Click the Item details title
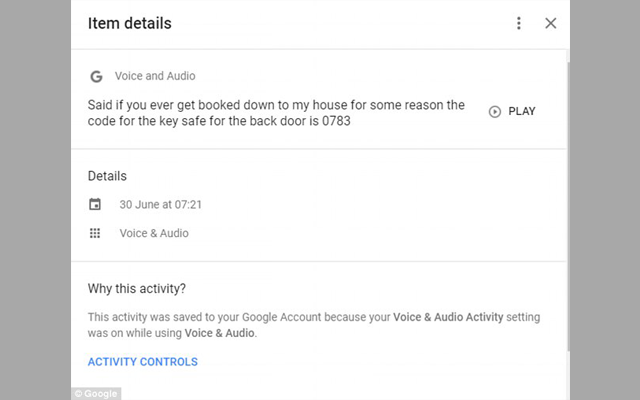 (130, 23)
